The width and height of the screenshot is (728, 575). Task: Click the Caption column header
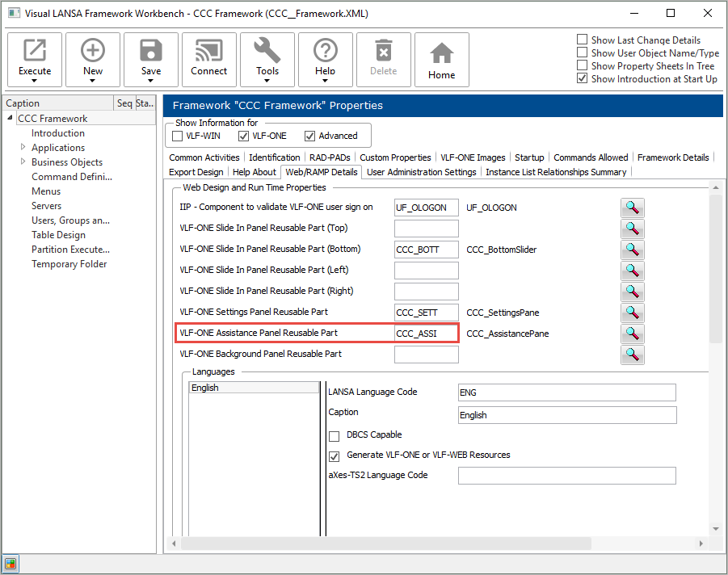click(58, 103)
